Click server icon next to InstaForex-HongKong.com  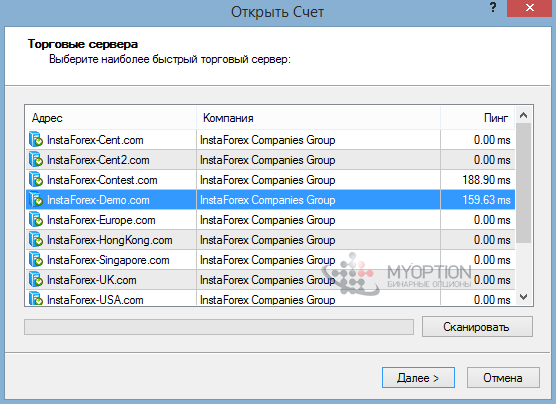pyautogui.click(x=36, y=239)
